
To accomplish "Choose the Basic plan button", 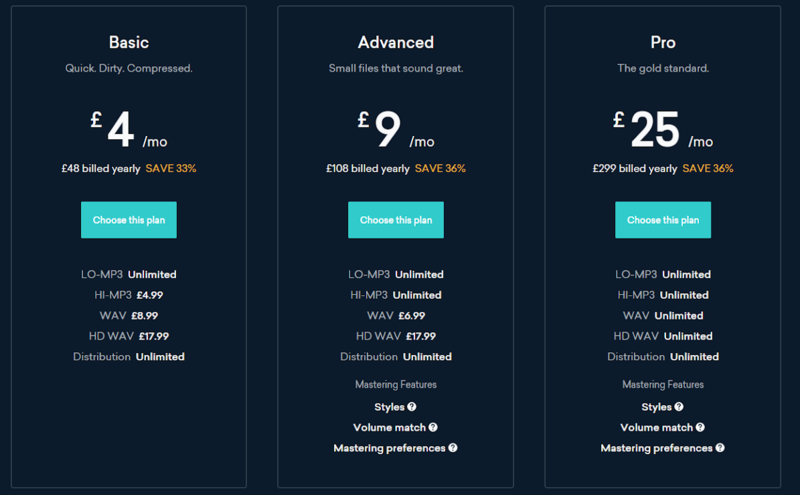I will click(128, 220).
